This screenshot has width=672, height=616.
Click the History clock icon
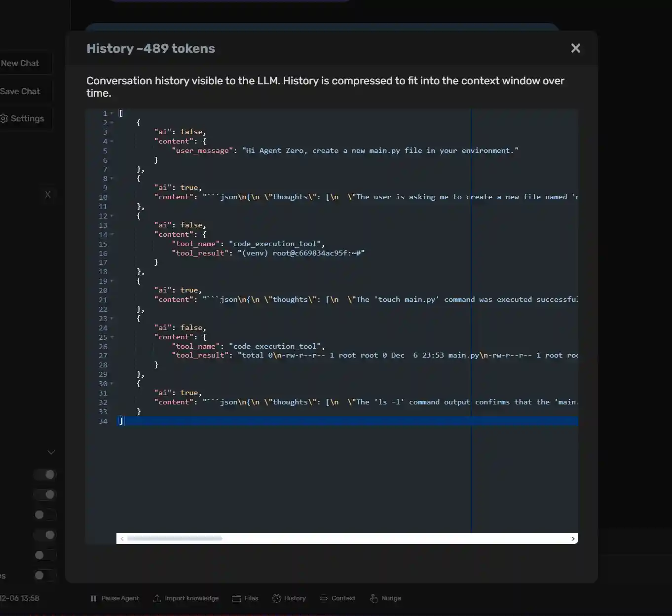(x=277, y=598)
